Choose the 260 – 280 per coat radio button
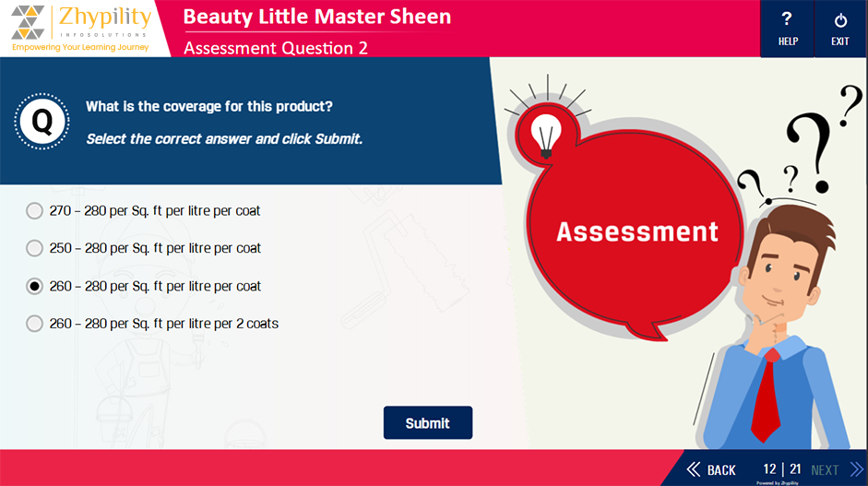868x486 pixels. (x=35, y=286)
